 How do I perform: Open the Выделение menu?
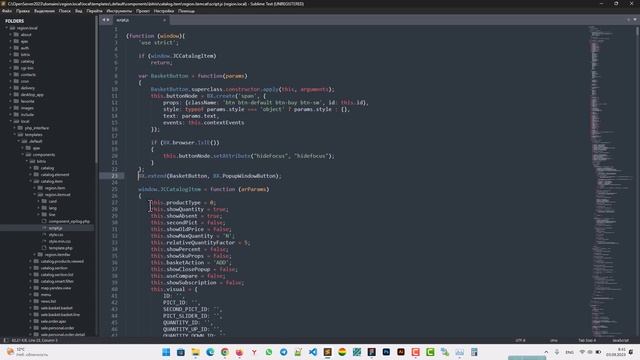point(44,11)
